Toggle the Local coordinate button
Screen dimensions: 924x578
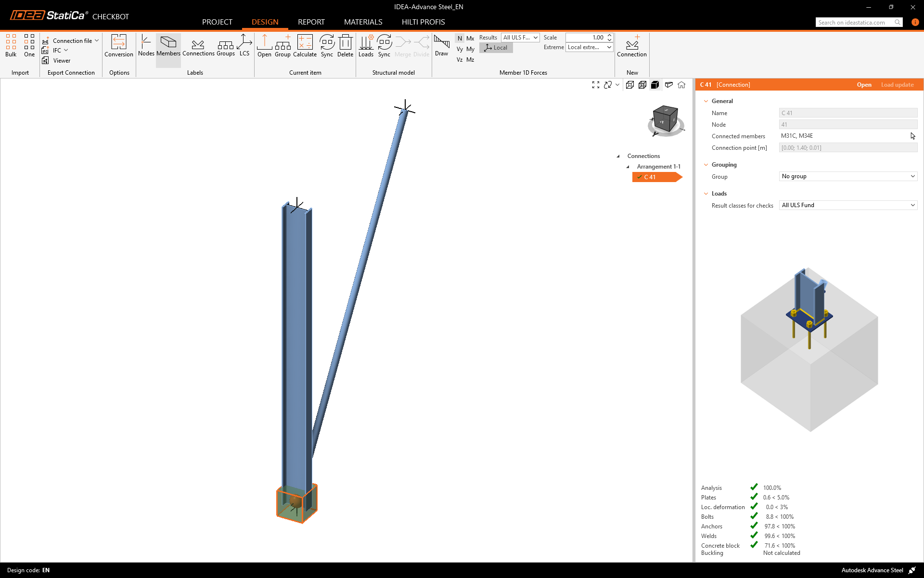tap(496, 48)
